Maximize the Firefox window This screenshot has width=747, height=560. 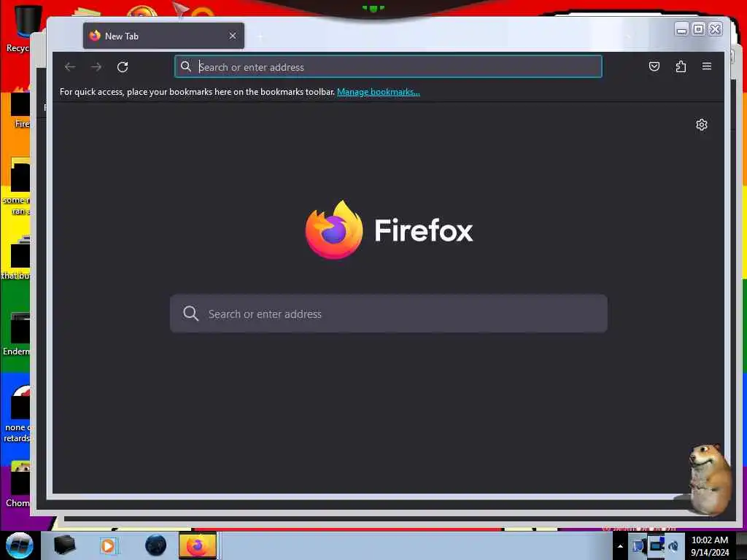[x=698, y=29]
